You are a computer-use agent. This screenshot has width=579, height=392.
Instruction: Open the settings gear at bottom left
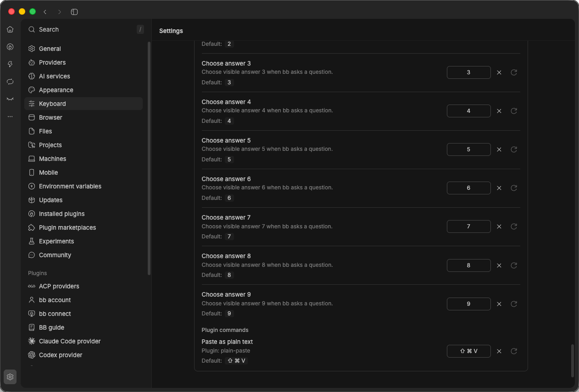10,377
